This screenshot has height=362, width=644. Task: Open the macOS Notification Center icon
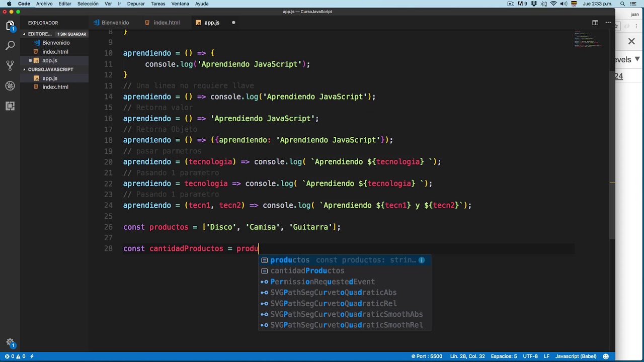pyautogui.click(x=632, y=4)
